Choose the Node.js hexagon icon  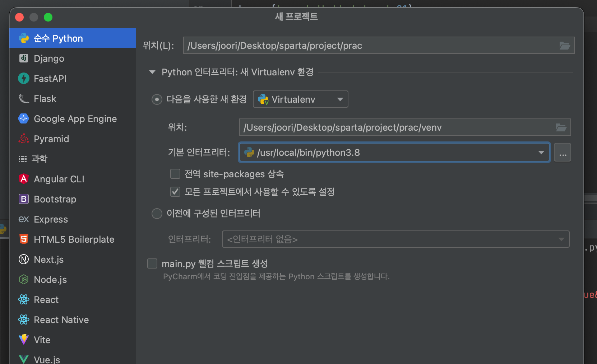coord(24,279)
